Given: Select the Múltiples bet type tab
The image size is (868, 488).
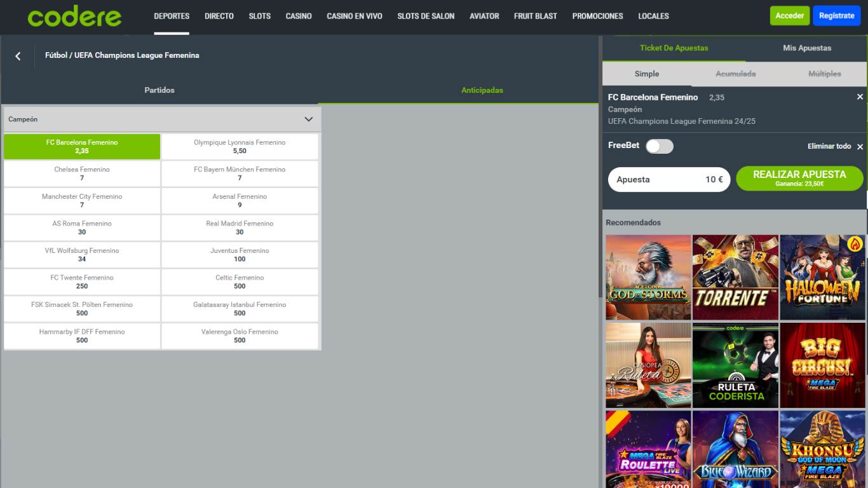Looking at the screenshot, I should click(x=825, y=74).
